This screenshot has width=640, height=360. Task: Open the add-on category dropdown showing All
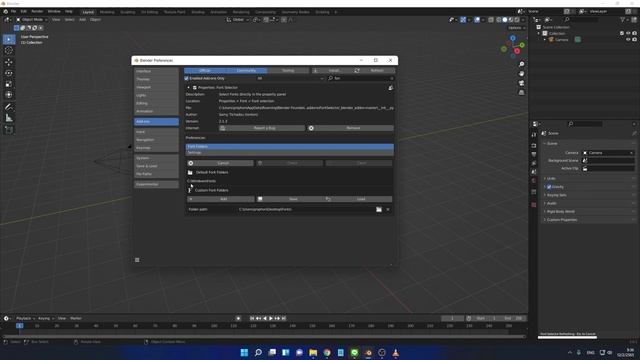(x=290, y=78)
